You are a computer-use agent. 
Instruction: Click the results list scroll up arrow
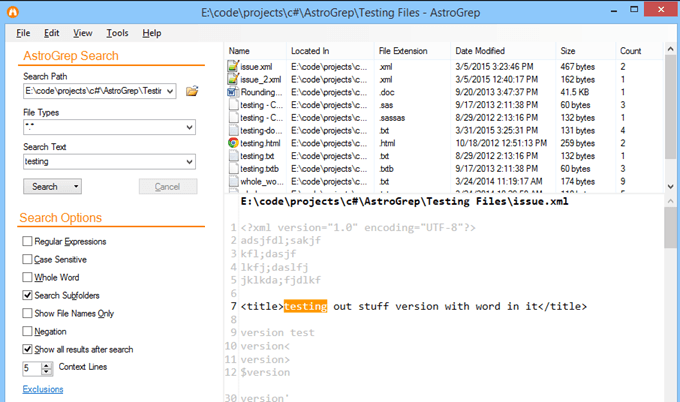(x=670, y=49)
